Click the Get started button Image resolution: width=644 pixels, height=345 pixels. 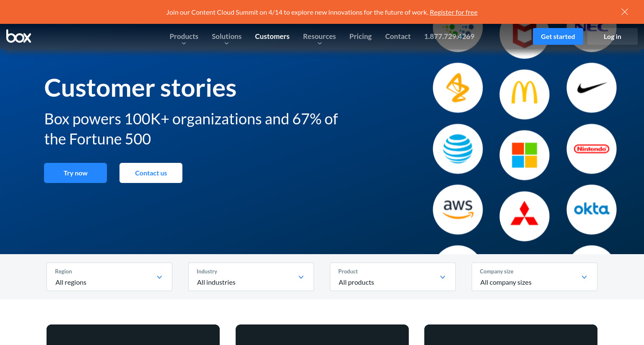click(558, 36)
